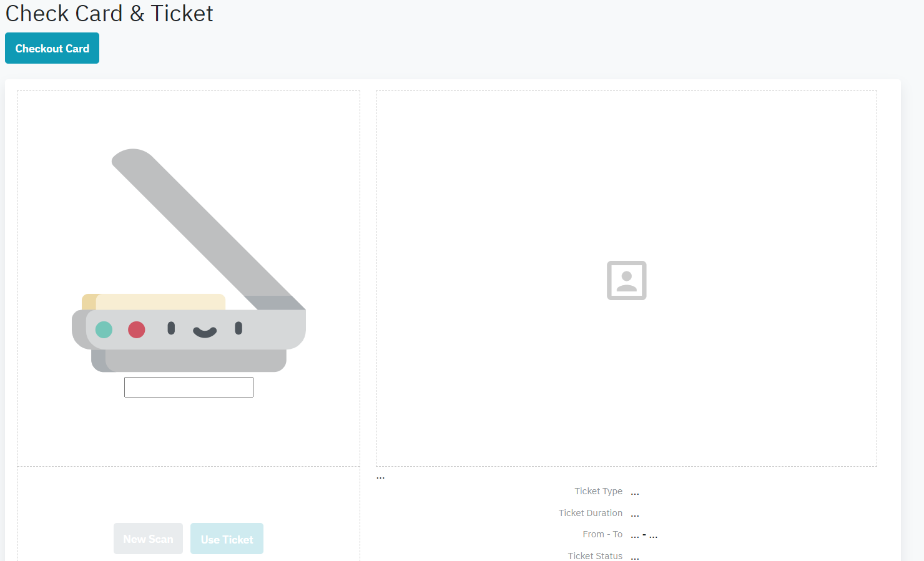
Task: Click the Ticket Duration placeholder value
Action: [x=634, y=514]
